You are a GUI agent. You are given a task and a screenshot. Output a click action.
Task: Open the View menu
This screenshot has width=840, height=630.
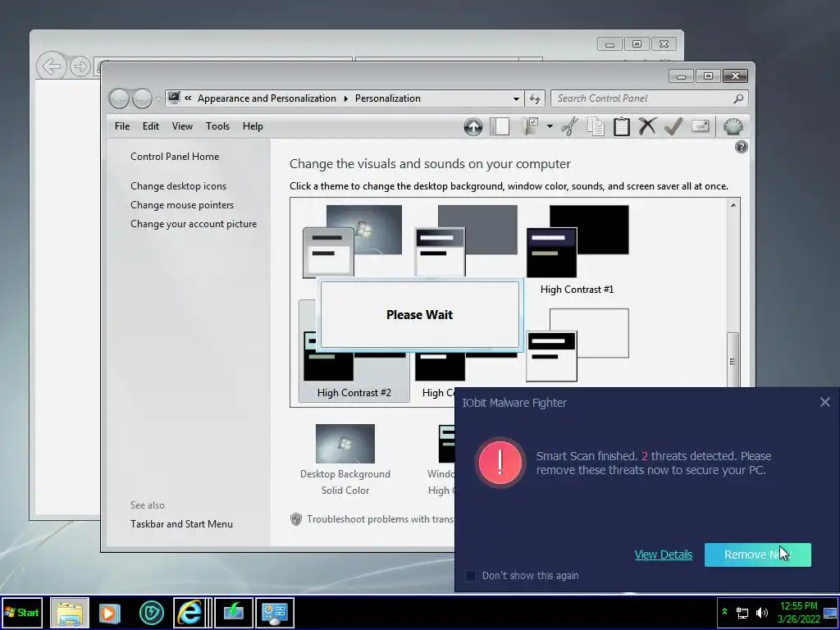point(182,126)
